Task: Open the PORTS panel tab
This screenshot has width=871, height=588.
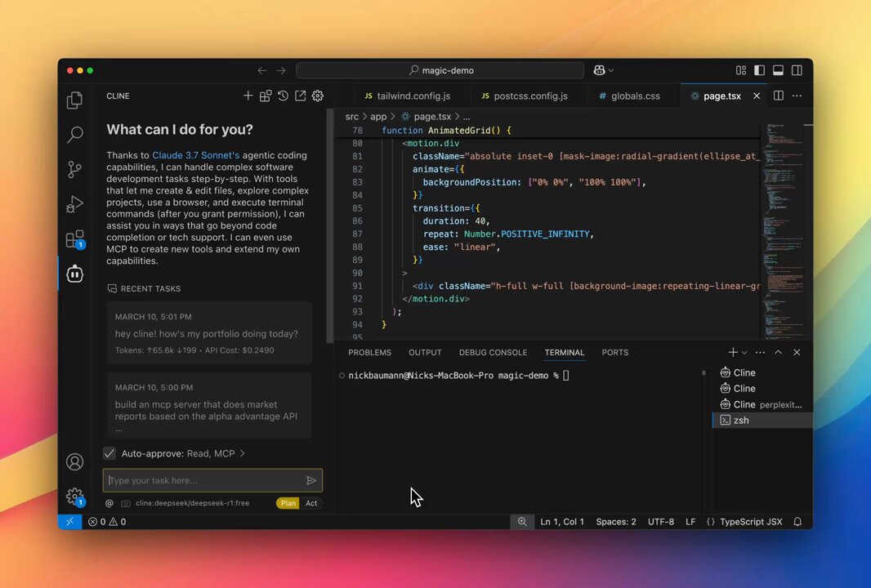Action: point(615,353)
